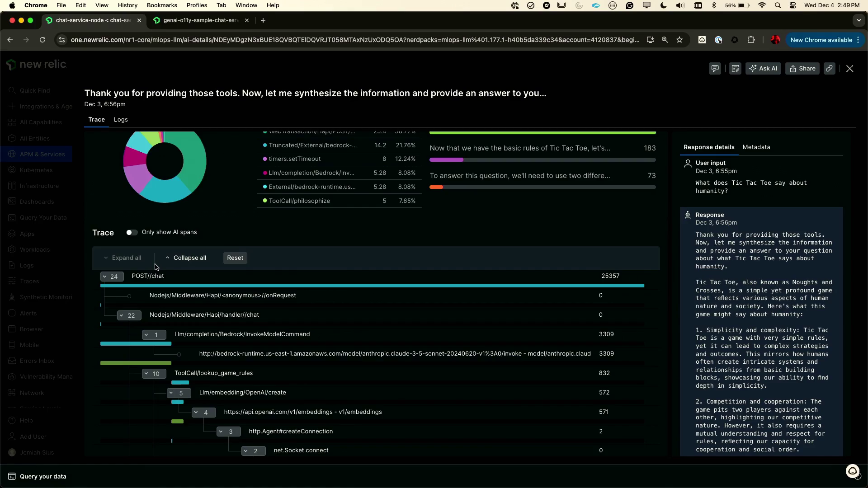Reload the page with refresh icon
868x488 pixels.
tap(42, 40)
